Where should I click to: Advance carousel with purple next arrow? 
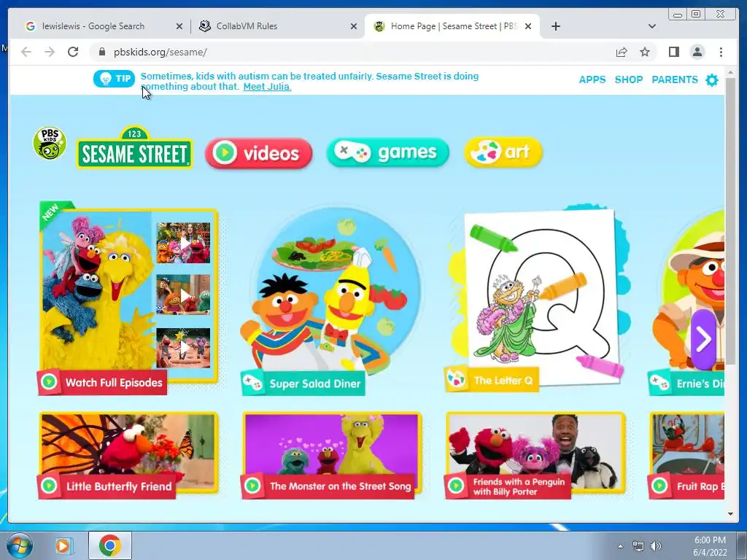(704, 340)
